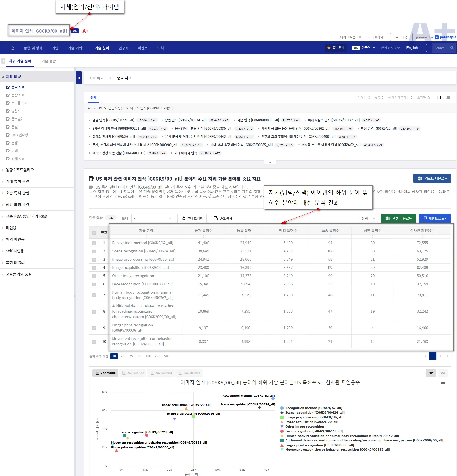Collapse the left sidebar with double-chevron icon
This screenshot has width=457, height=476.
[79, 78]
